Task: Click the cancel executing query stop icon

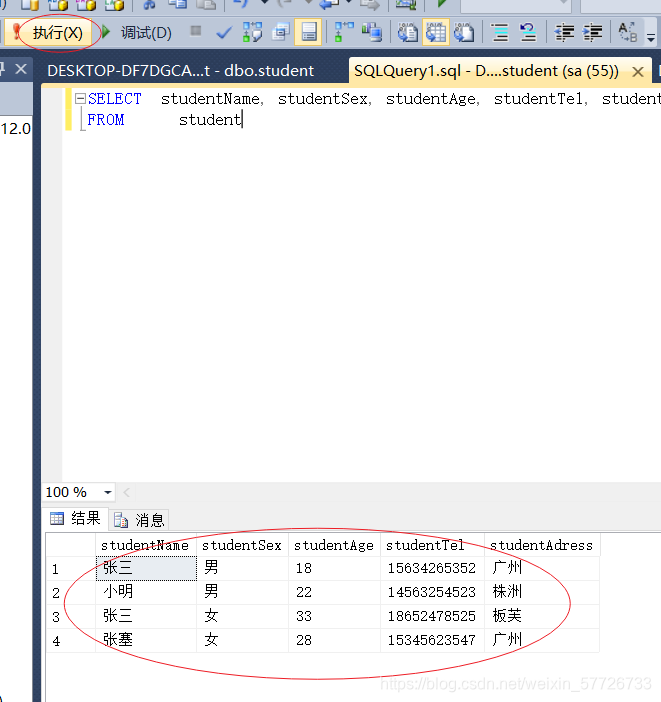Action: (195, 31)
